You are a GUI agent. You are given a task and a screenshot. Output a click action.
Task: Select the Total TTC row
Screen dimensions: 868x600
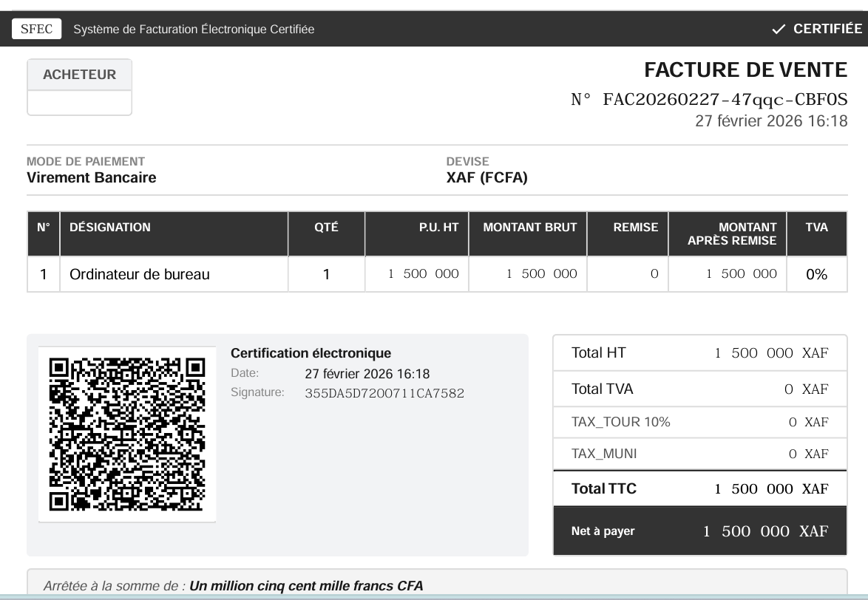click(x=699, y=488)
